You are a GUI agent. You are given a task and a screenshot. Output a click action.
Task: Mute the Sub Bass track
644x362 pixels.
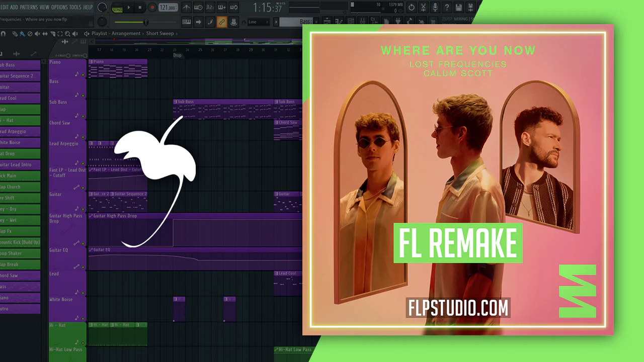(83, 116)
